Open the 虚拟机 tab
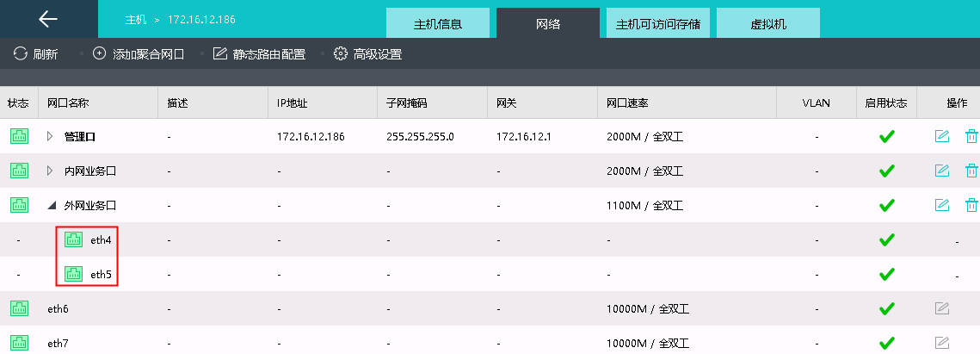 pos(768,24)
